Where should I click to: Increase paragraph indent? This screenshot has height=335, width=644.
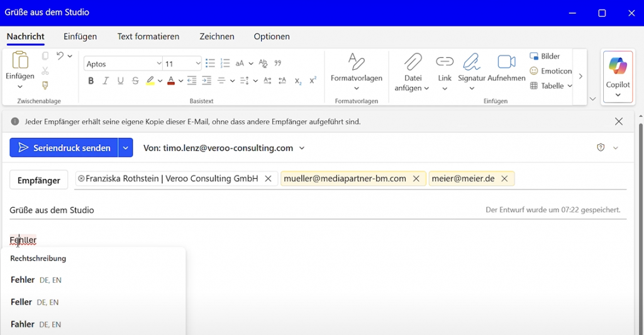point(206,81)
